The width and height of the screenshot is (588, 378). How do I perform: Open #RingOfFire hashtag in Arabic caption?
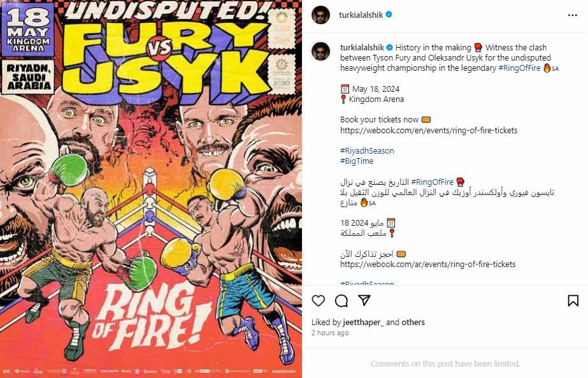pos(433,182)
